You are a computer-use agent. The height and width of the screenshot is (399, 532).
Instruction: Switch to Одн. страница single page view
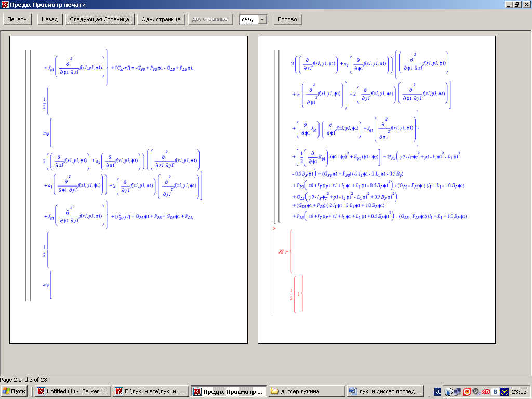161,19
